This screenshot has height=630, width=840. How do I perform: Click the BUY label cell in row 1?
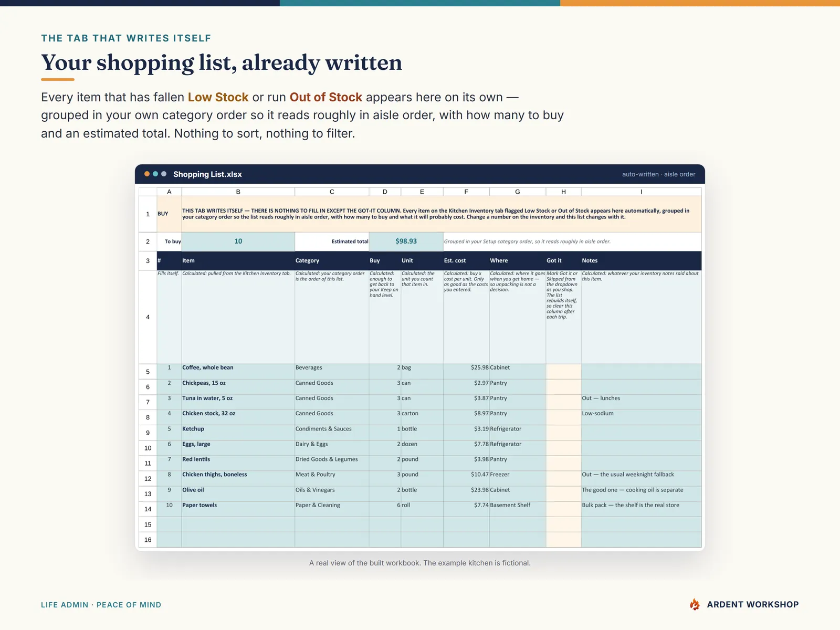pyautogui.click(x=169, y=214)
